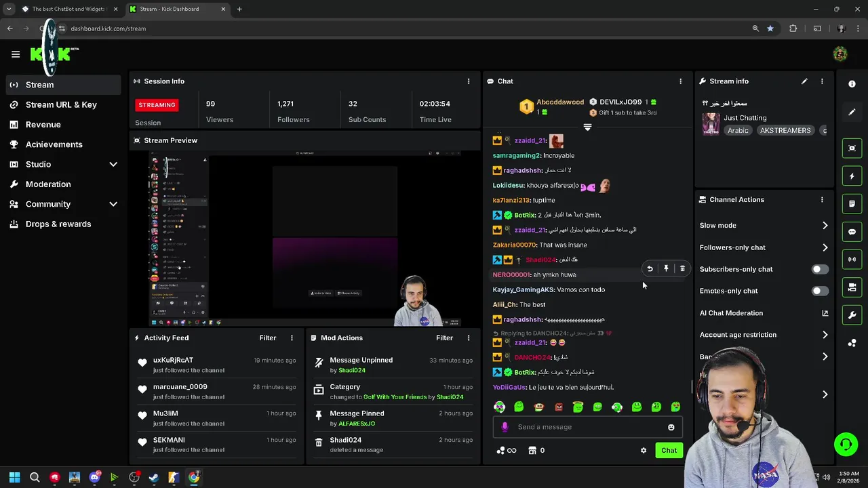Open emoji picker in message box
Viewport: 868px width, 488px height.
[671, 427]
